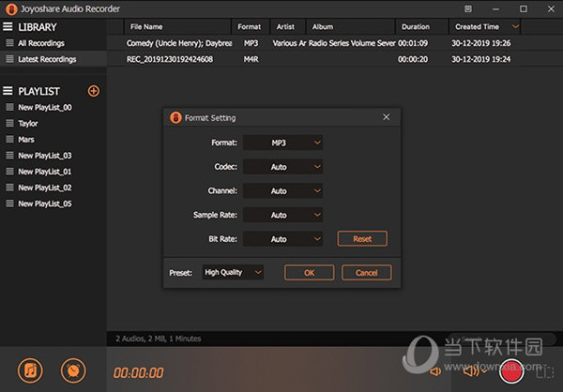
Task: Click the All Recordings list icon
Action: (x=10, y=43)
